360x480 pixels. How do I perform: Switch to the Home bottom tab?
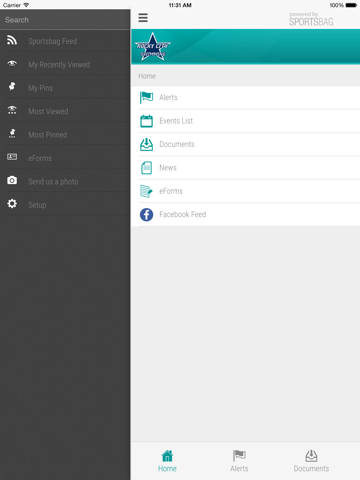pyautogui.click(x=167, y=461)
